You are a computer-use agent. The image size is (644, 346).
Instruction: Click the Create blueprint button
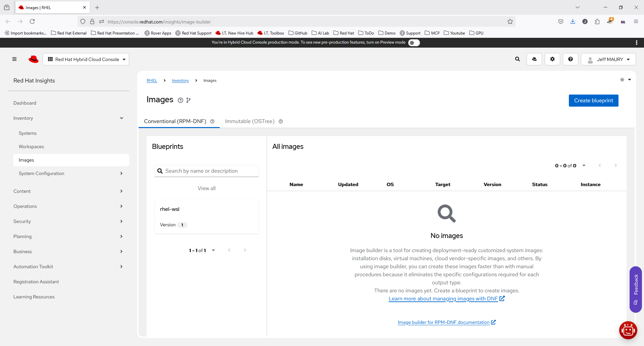(x=593, y=101)
